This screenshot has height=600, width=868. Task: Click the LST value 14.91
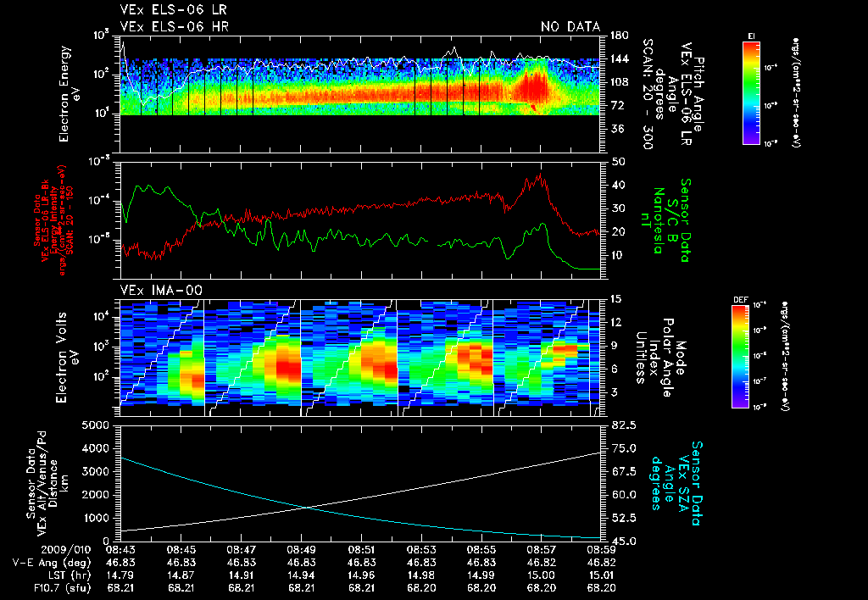click(241, 575)
